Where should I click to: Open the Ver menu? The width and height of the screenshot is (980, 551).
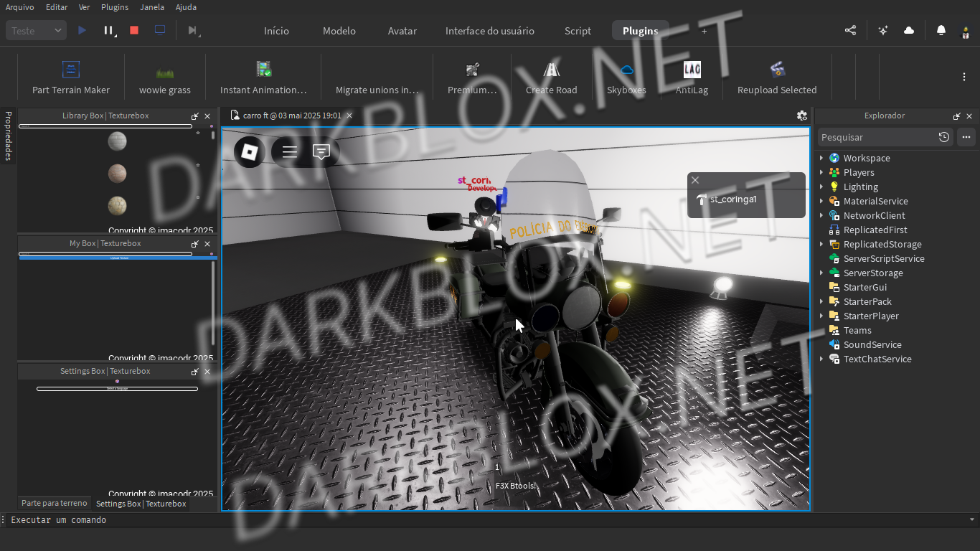pyautogui.click(x=84, y=7)
